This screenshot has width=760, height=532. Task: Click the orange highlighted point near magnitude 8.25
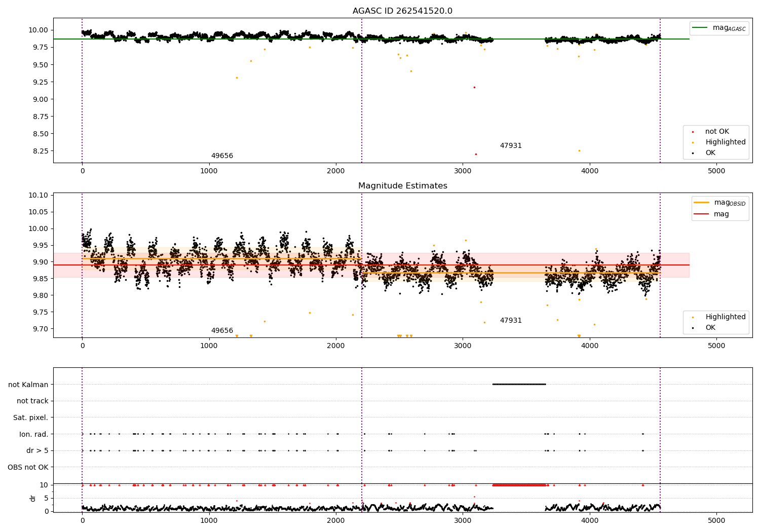[x=579, y=150]
